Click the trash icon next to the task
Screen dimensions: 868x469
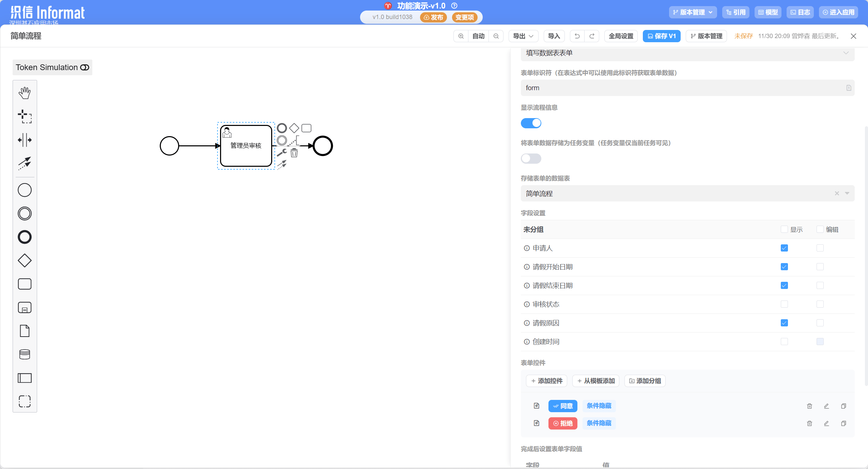(x=294, y=153)
